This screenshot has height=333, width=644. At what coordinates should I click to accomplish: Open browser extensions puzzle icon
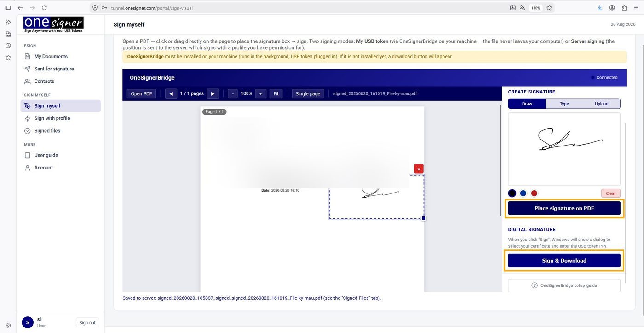coord(624,8)
